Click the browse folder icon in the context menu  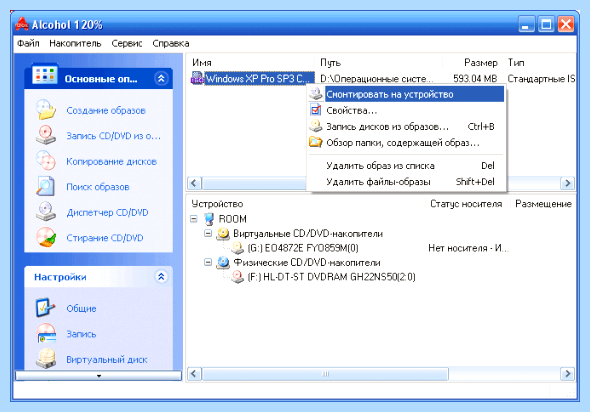(x=316, y=142)
